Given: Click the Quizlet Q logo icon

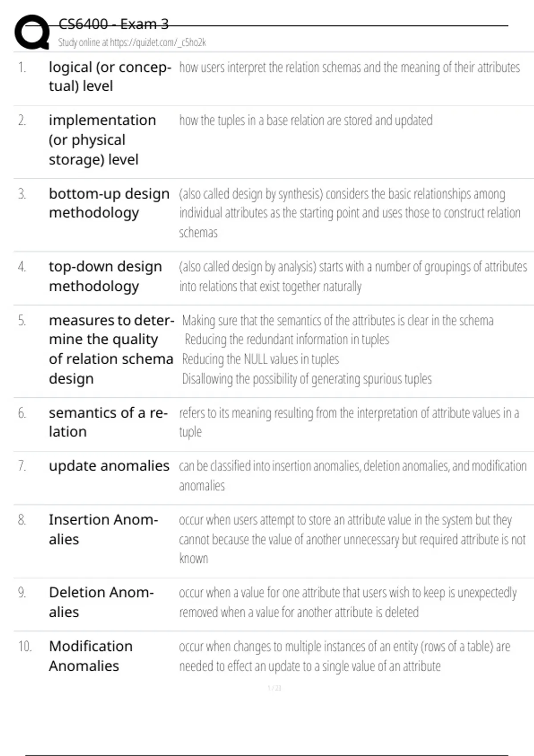Looking at the screenshot, I should (31, 32).
